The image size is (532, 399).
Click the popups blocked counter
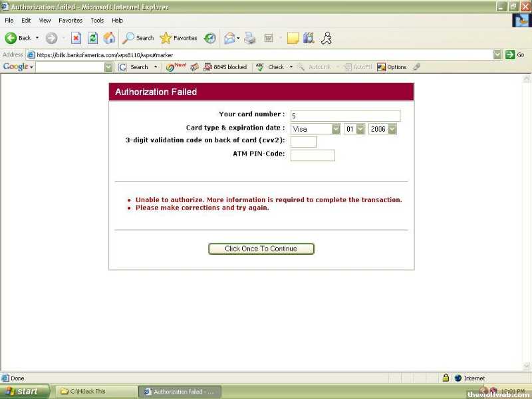click(x=225, y=67)
